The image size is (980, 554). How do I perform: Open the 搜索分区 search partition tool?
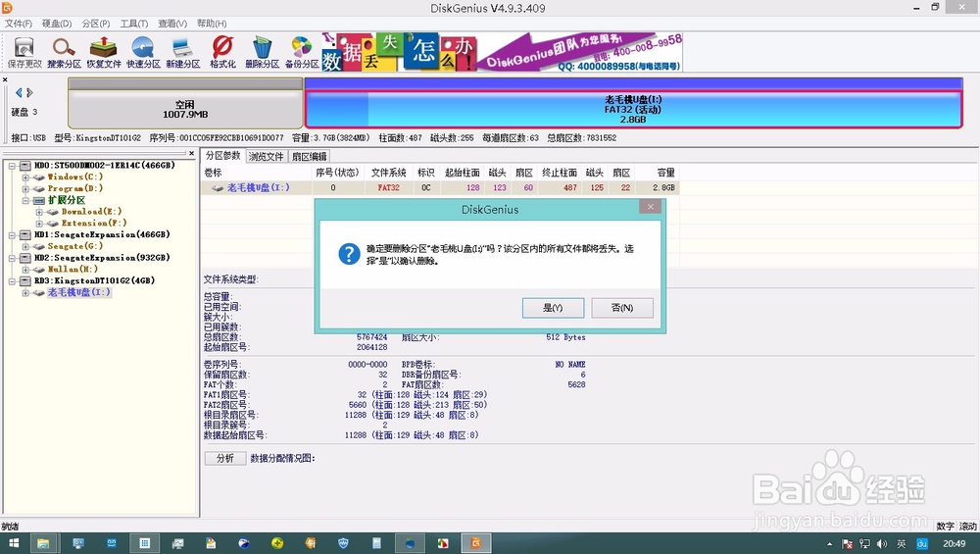(64, 53)
